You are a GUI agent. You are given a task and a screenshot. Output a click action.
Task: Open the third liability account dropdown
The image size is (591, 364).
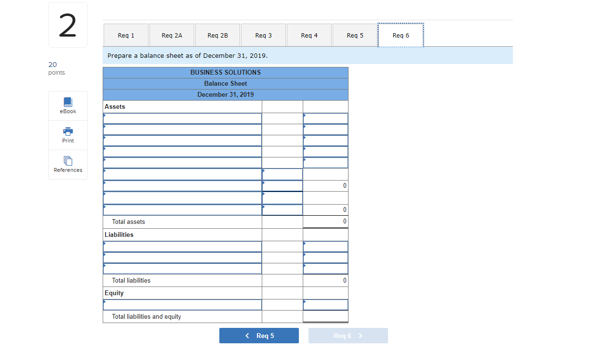click(x=182, y=268)
